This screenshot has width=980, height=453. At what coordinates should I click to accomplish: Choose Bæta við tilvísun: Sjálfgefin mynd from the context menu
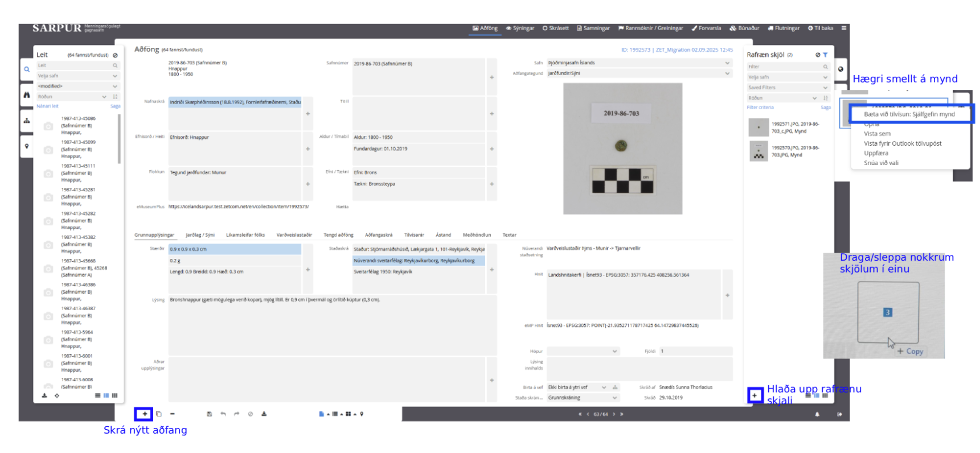click(x=909, y=114)
